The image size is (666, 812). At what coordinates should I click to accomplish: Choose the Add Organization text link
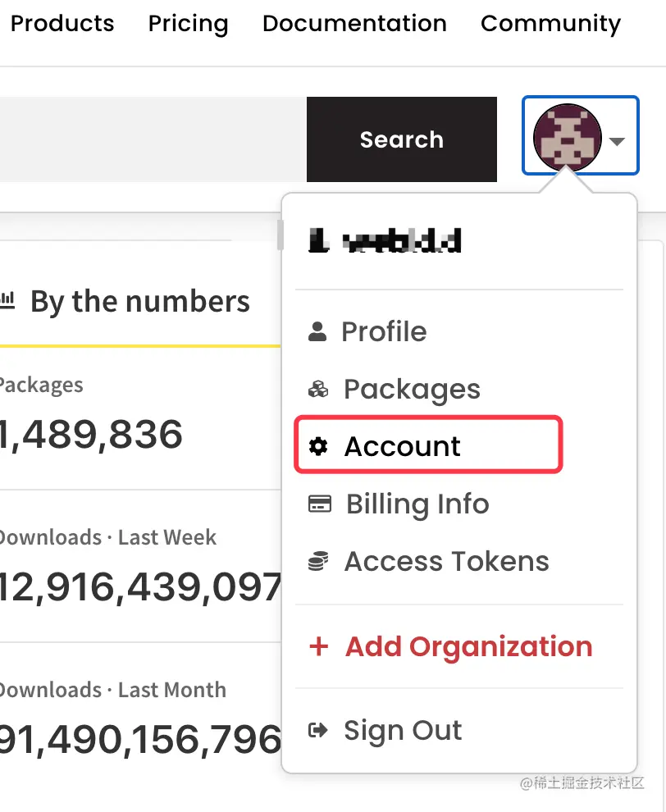point(468,647)
